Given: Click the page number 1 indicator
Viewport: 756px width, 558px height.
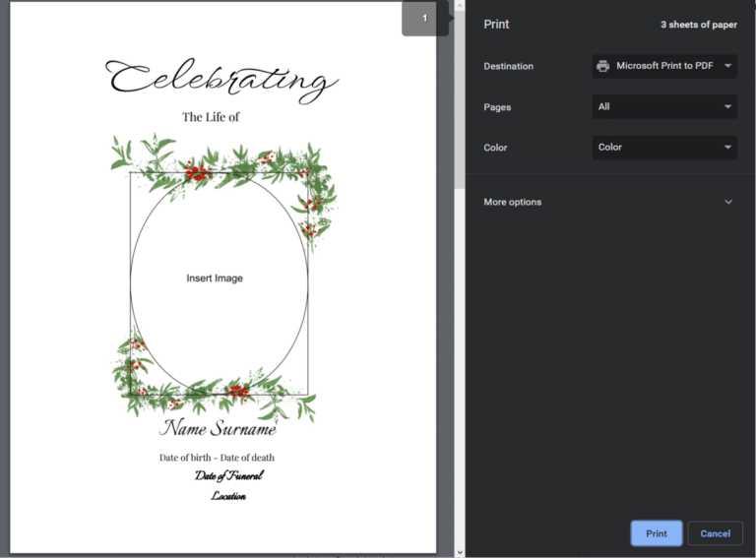Looking at the screenshot, I should coord(425,19).
